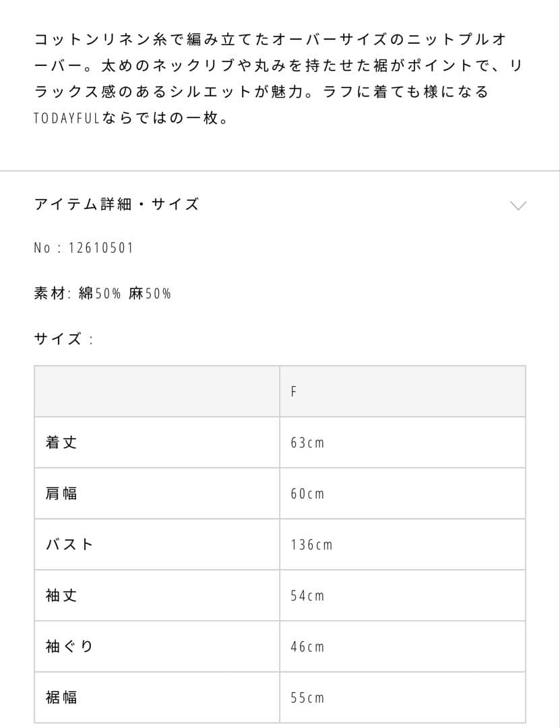
Task: Select the 60cm shoulder width value
Action: (x=307, y=494)
